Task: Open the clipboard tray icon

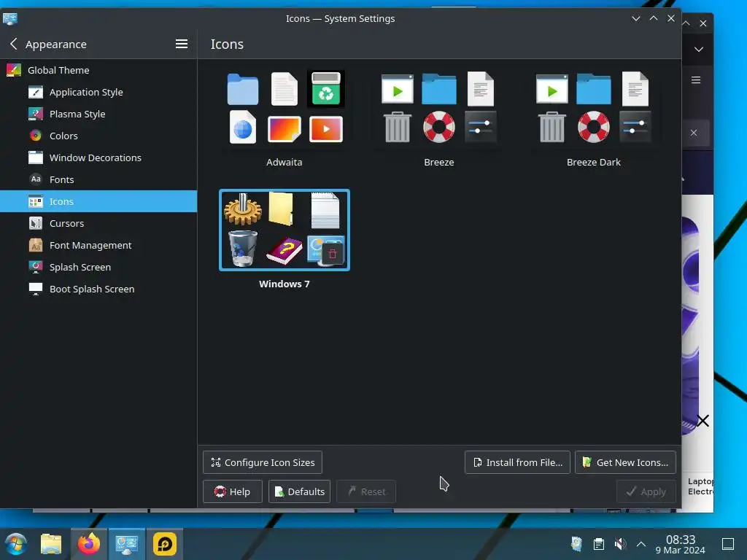Action: [599, 544]
